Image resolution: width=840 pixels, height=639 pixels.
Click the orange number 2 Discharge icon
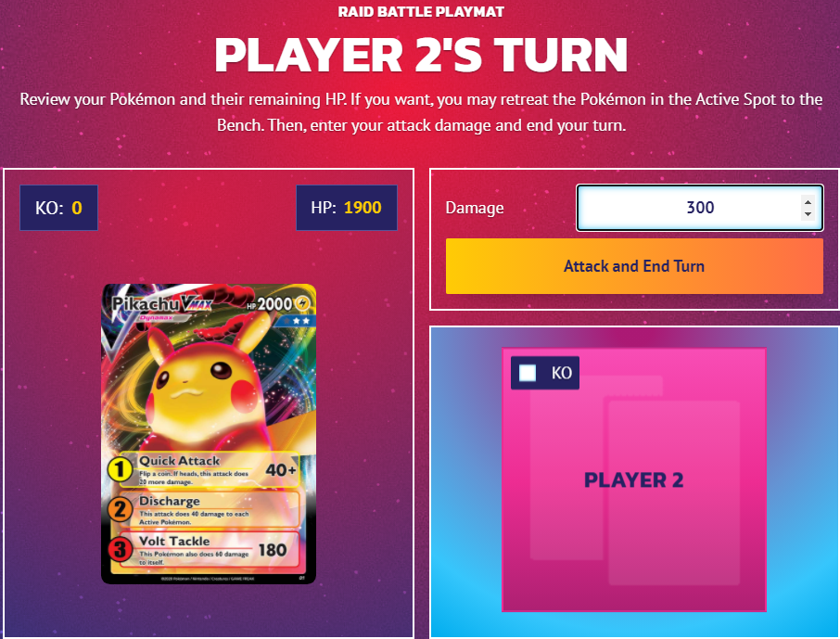tap(120, 509)
